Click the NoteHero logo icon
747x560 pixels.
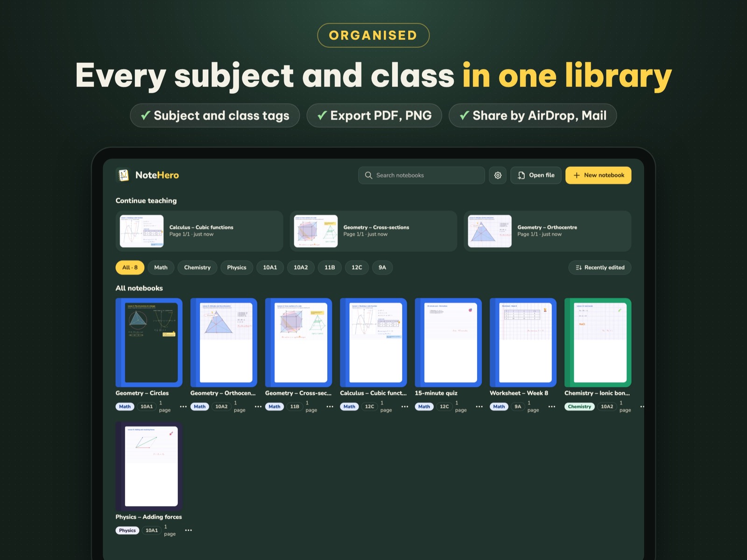[x=123, y=175]
